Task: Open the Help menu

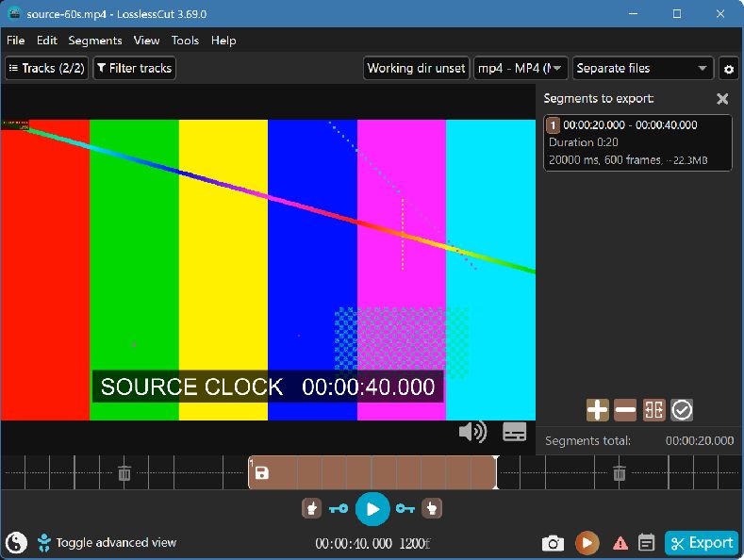Action: 223,41
